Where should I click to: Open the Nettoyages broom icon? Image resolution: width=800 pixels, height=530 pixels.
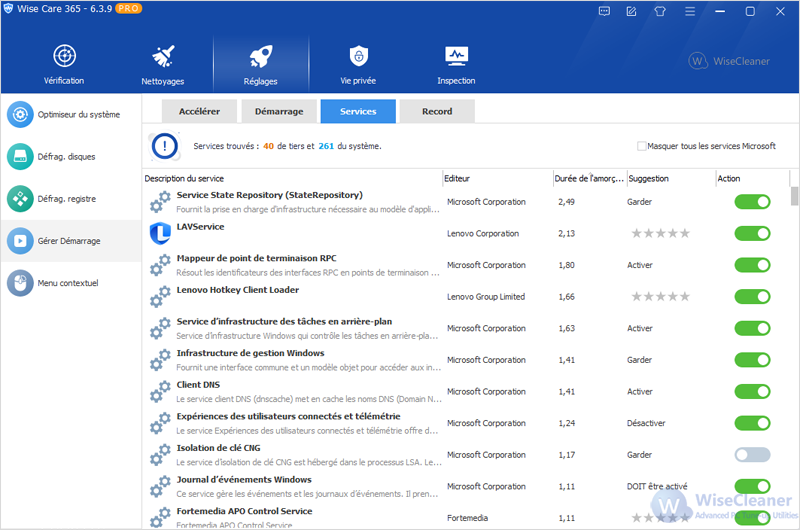163,56
